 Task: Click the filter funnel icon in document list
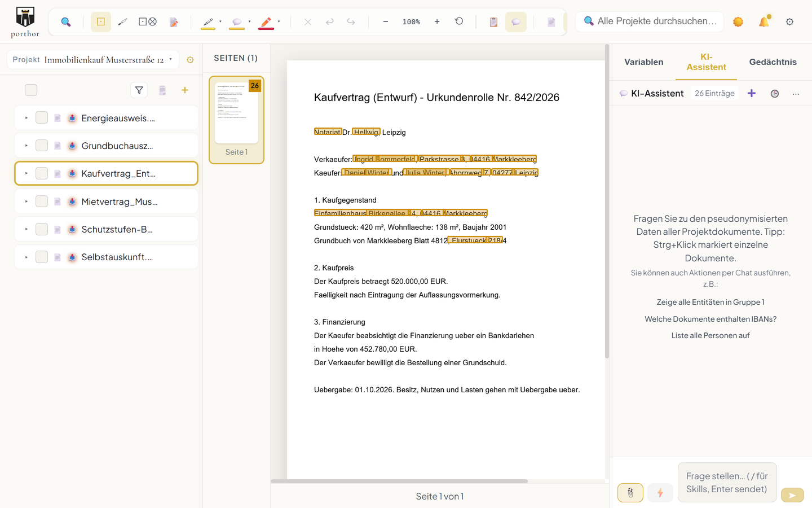coord(139,90)
